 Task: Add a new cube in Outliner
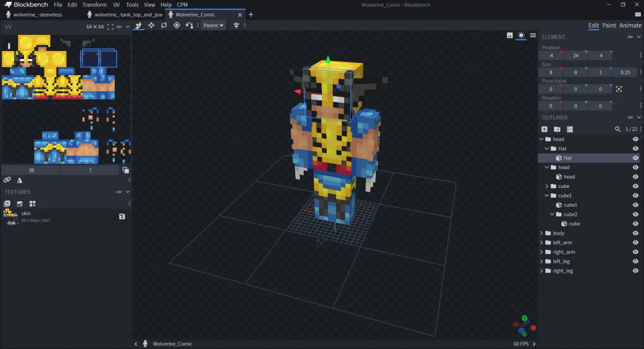click(x=544, y=129)
